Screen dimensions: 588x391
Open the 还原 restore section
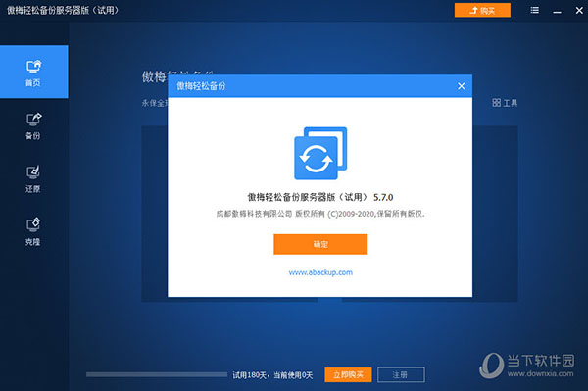tap(33, 178)
